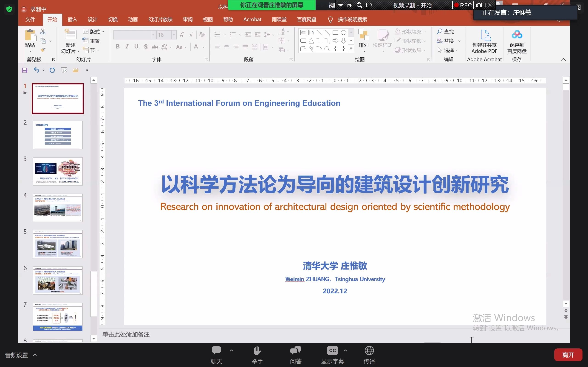
Task: Select the Format Painter tool
Action: (42, 50)
